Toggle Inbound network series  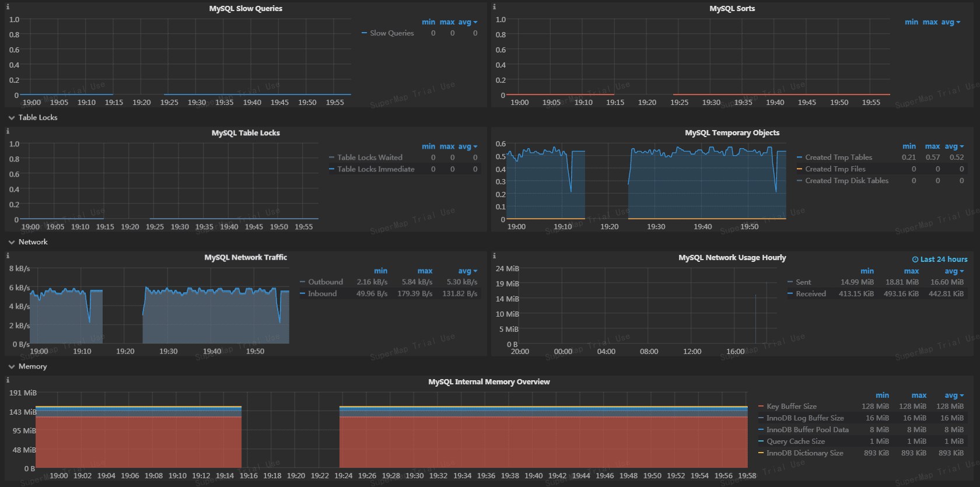pyautogui.click(x=322, y=294)
